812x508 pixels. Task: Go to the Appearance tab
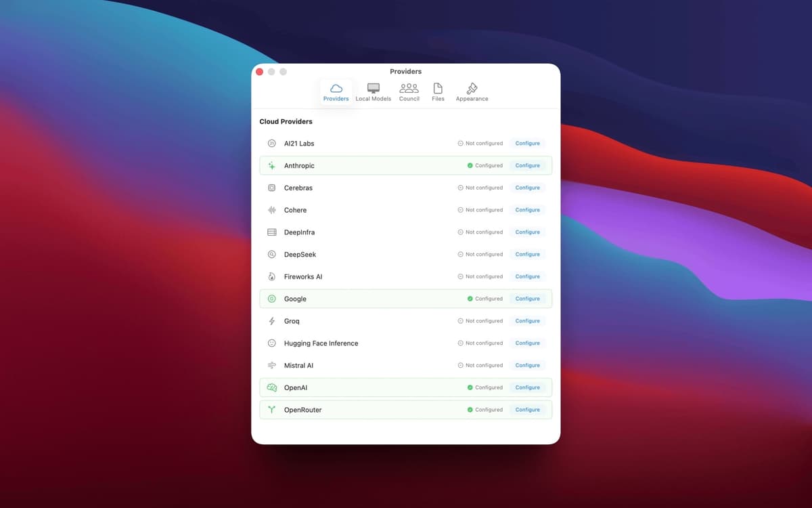point(472,92)
